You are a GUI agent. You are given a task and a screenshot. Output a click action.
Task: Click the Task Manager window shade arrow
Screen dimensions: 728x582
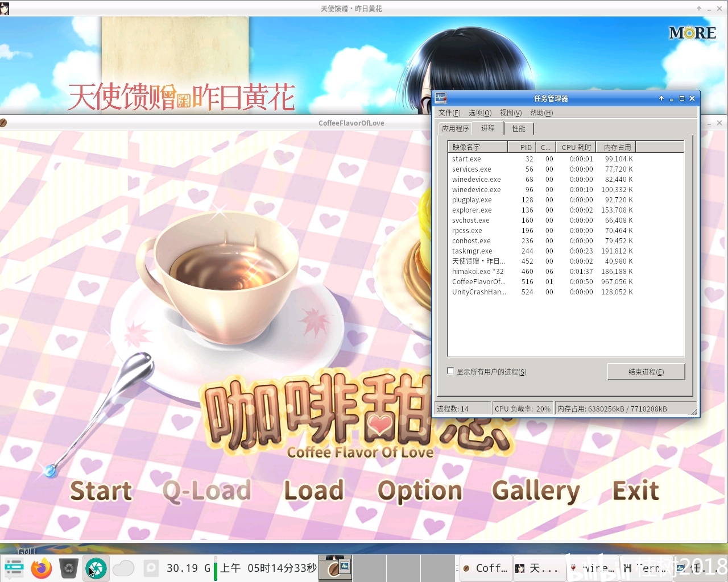[661, 98]
